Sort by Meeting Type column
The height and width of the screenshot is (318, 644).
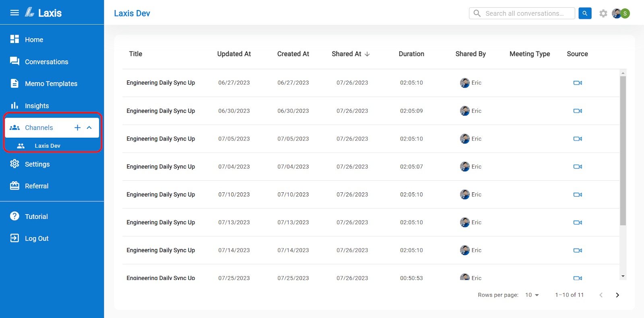point(530,54)
